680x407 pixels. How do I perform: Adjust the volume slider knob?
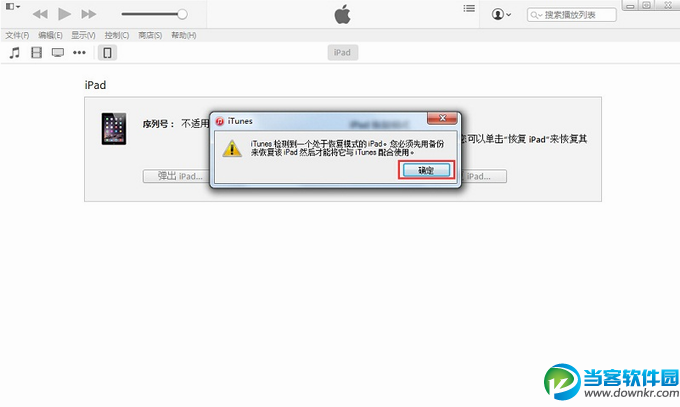pyautogui.click(x=182, y=14)
